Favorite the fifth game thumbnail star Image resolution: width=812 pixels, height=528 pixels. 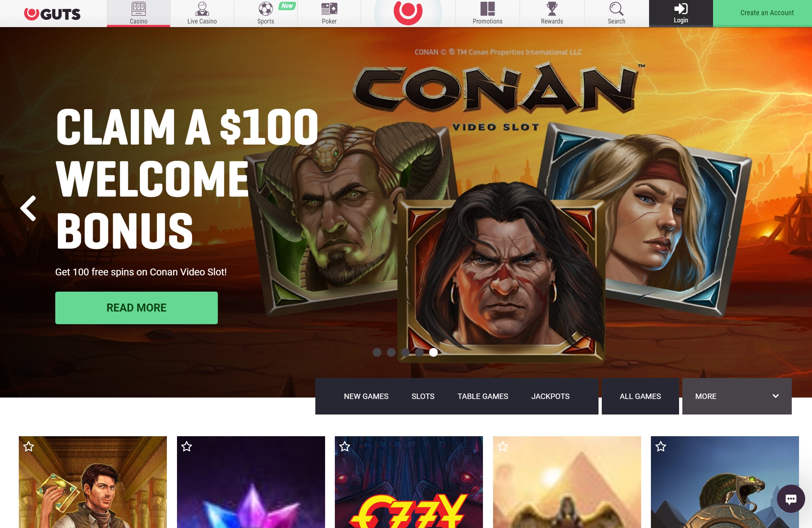coord(661,447)
